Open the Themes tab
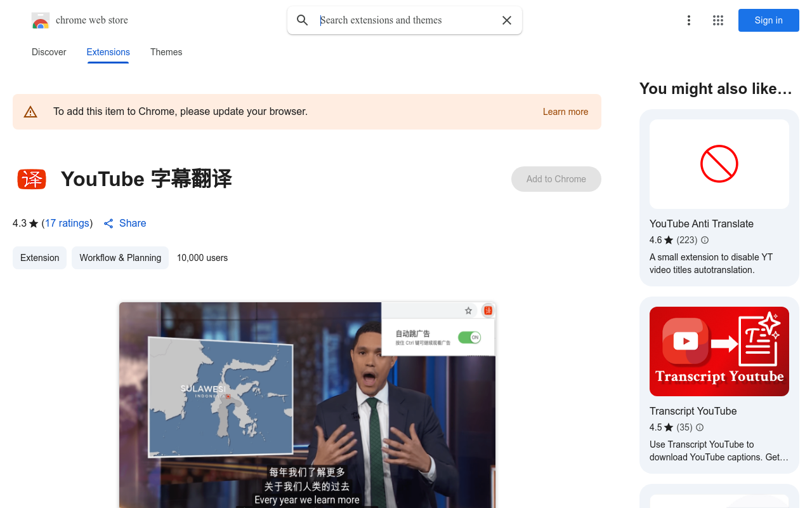The image size is (812, 508). point(166,52)
